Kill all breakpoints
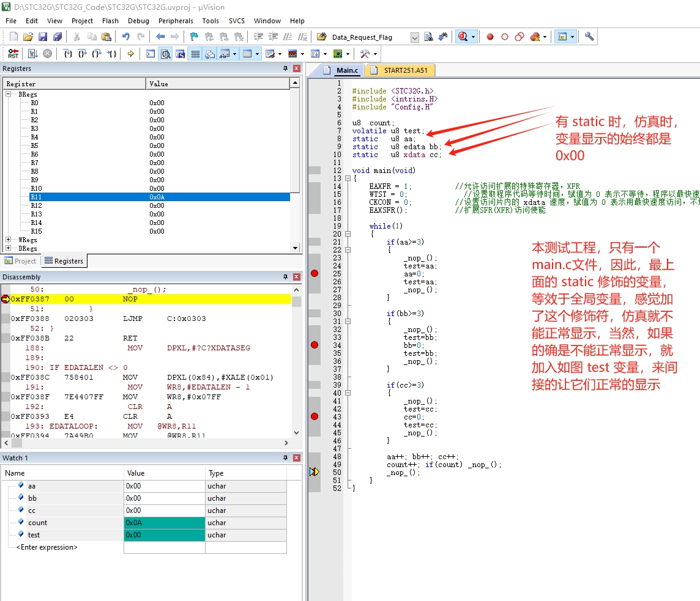 (535, 37)
